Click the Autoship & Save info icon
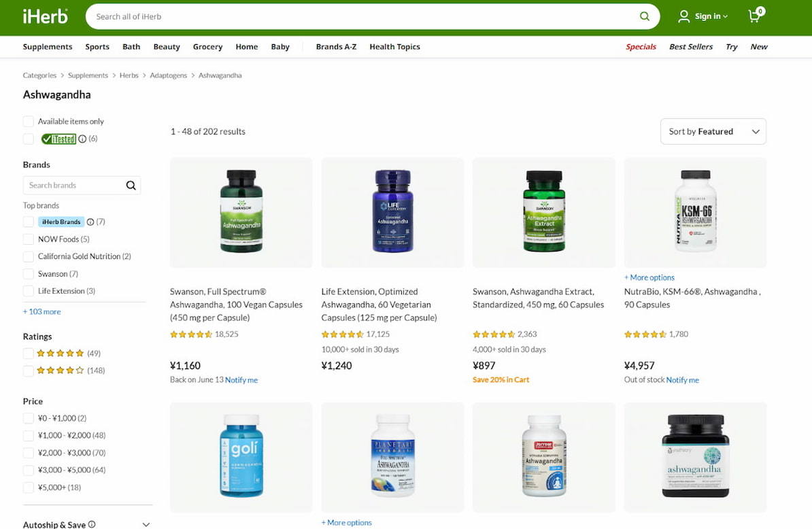Viewport: 812px width, 529px height. (92, 524)
